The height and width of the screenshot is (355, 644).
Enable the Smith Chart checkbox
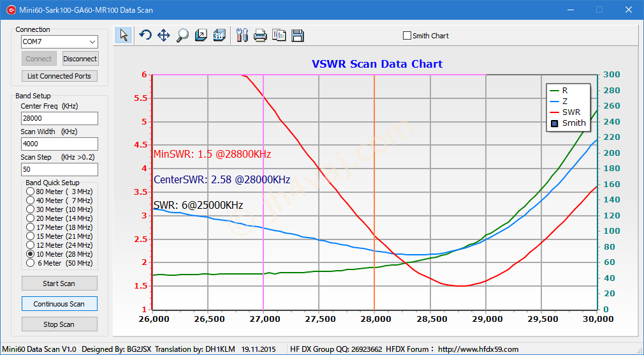click(x=407, y=36)
